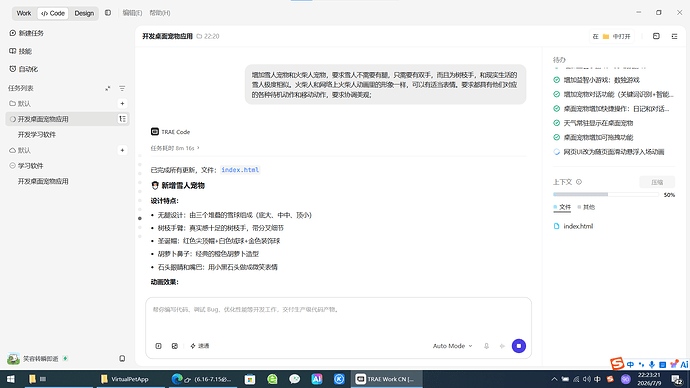Open the Auto Mode dropdown
This screenshot has width=690, height=388.
click(x=452, y=346)
